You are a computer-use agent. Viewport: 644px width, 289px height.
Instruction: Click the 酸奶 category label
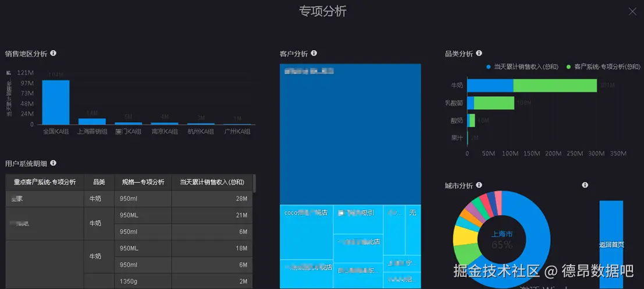point(457,121)
